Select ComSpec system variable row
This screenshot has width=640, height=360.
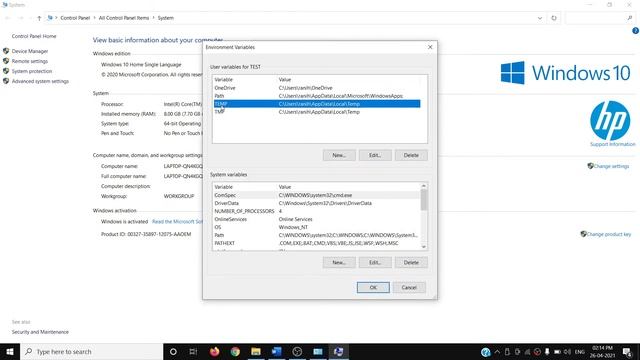tap(316, 195)
